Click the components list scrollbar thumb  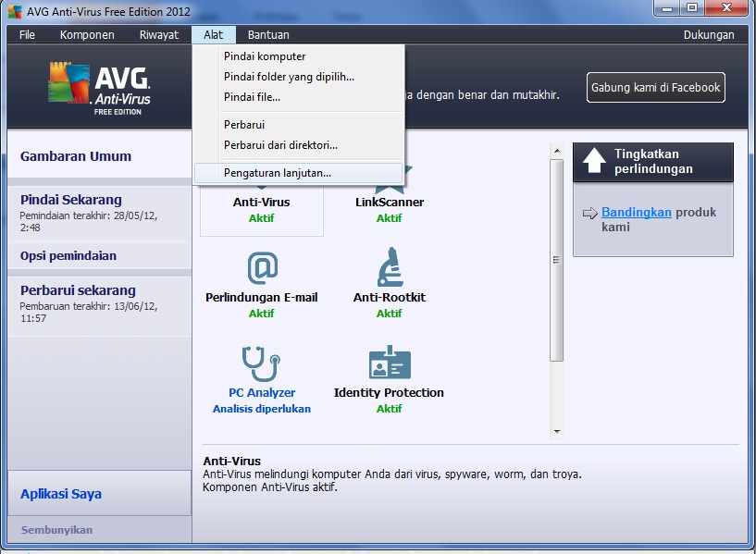click(557, 260)
